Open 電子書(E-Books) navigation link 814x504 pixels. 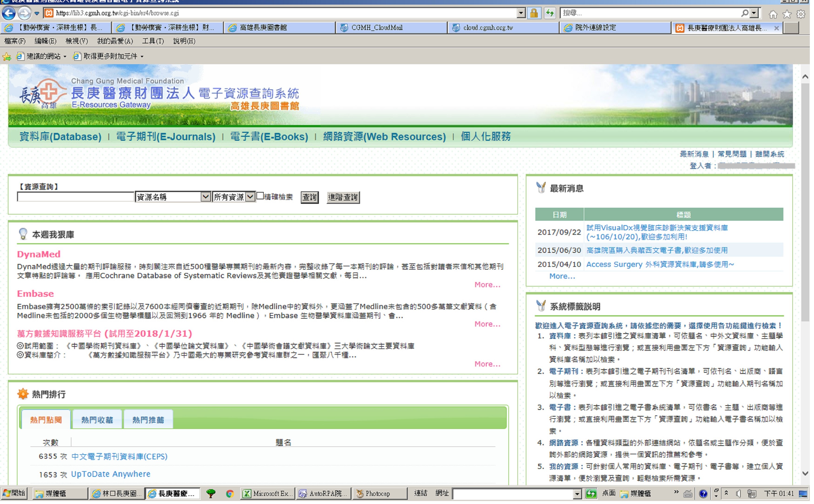(270, 137)
